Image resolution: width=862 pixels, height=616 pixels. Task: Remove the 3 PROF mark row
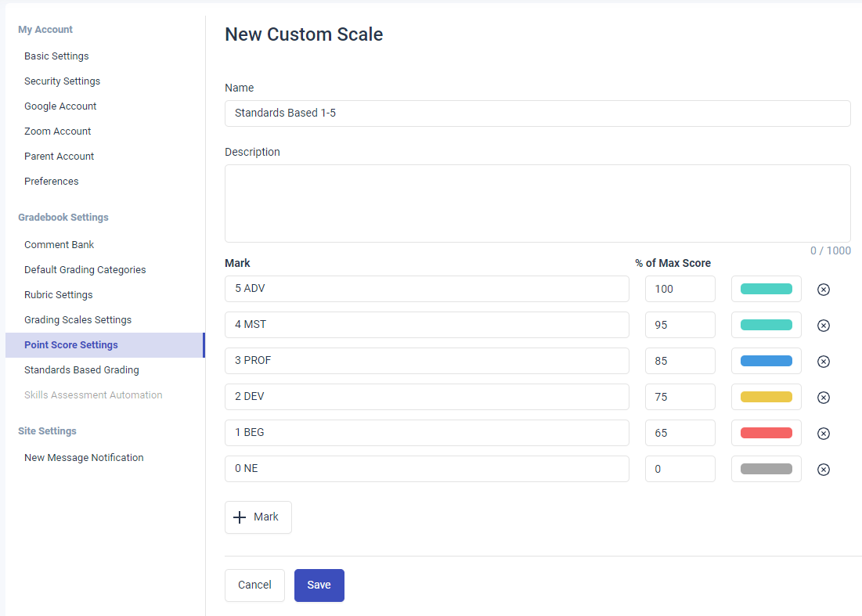click(823, 362)
